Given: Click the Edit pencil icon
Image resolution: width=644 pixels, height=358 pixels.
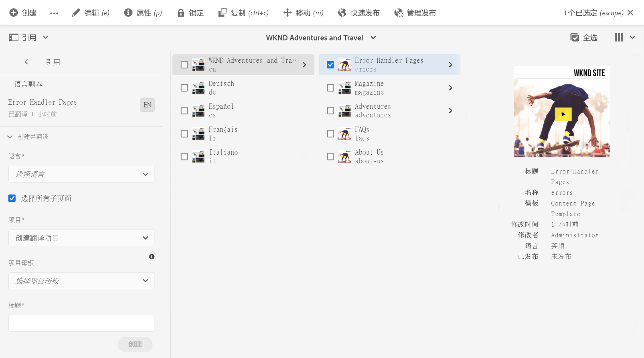Looking at the screenshot, I should [76, 13].
